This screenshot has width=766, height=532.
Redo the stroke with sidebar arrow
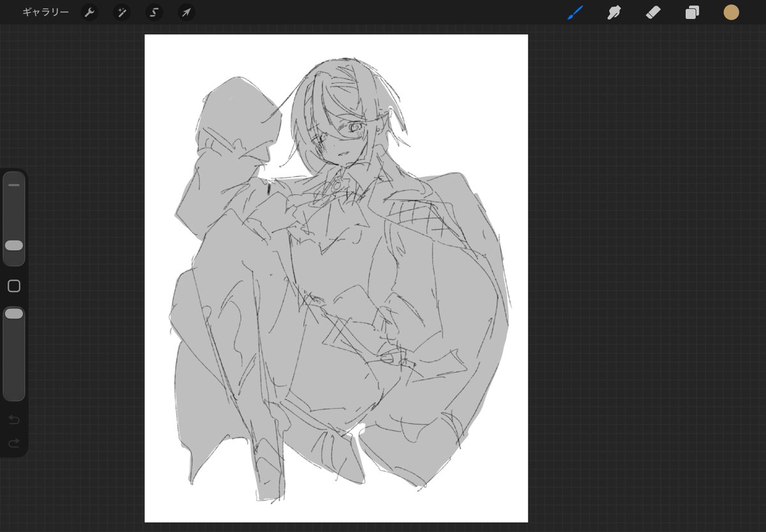click(14, 443)
